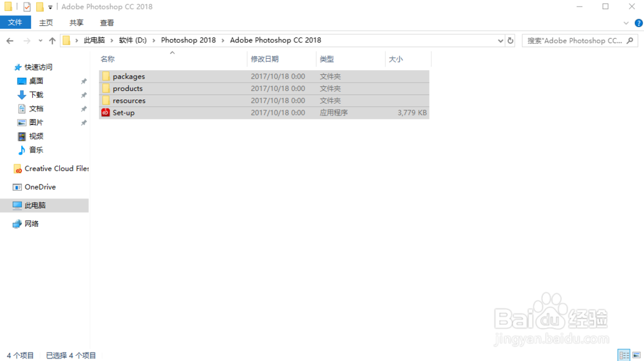Go up one folder level arrow
The width and height of the screenshot is (644, 361).
click(x=52, y=41)
